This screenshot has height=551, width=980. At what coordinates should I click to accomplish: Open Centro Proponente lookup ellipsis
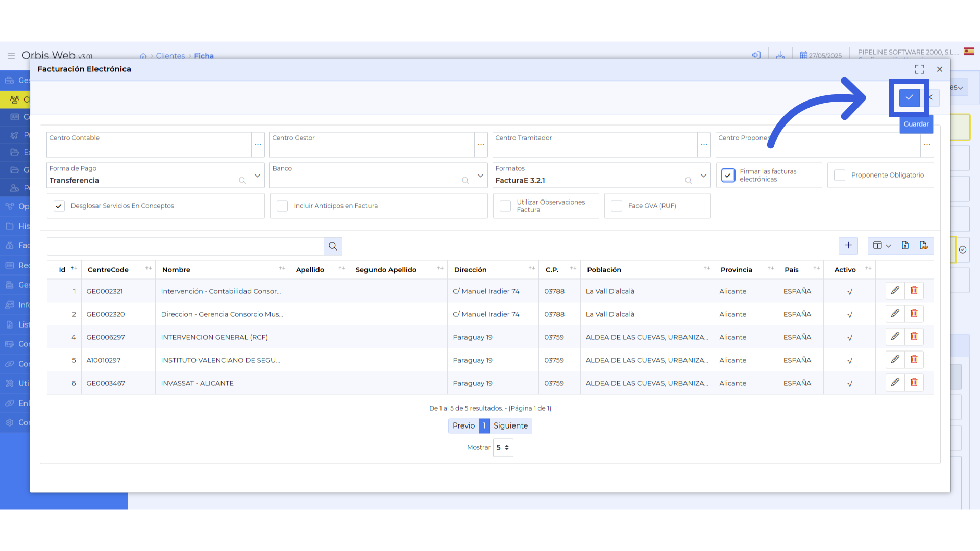(927, 145)
